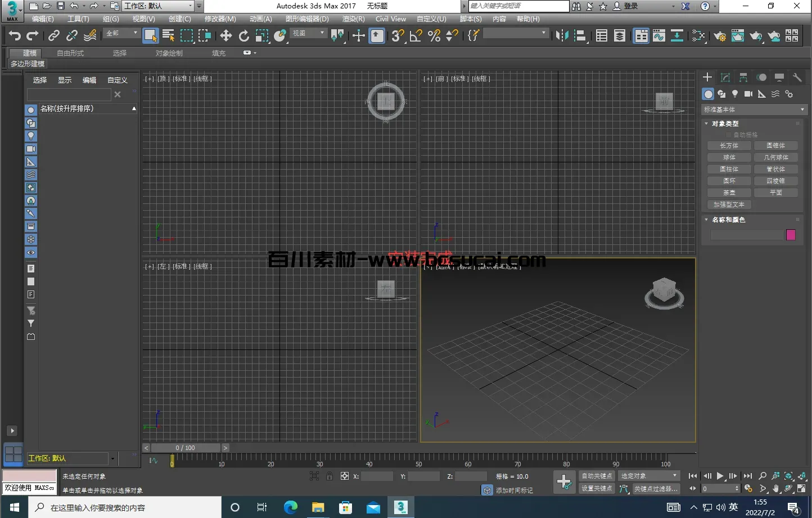Screen dimensions: 812x518
Task: Toggle Absolute/Offset transform type-in mode
Action: (345, 476)
